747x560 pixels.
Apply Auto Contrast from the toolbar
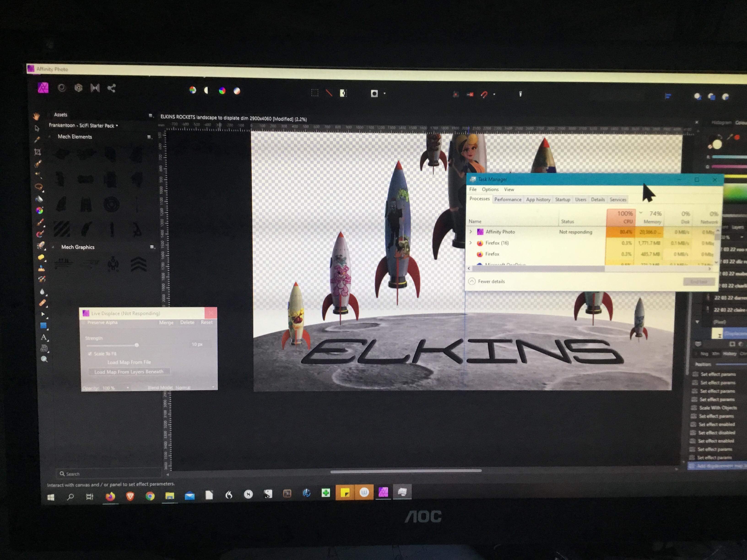tap(207, 90)
